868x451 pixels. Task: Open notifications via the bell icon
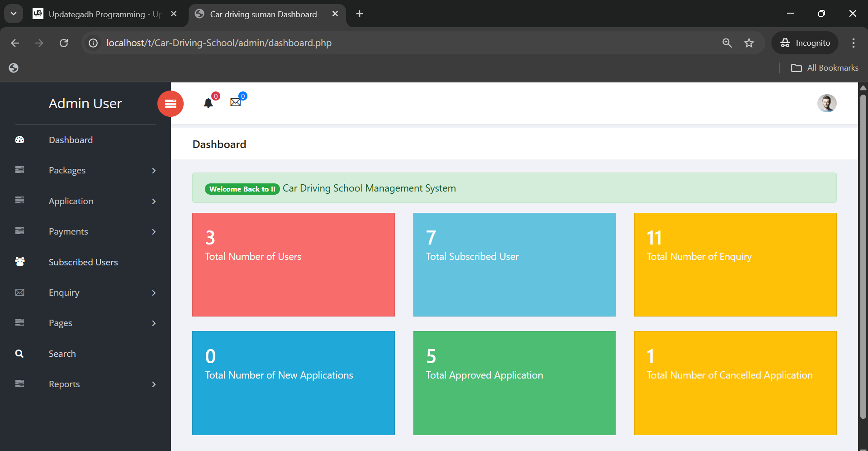point(209,103)
